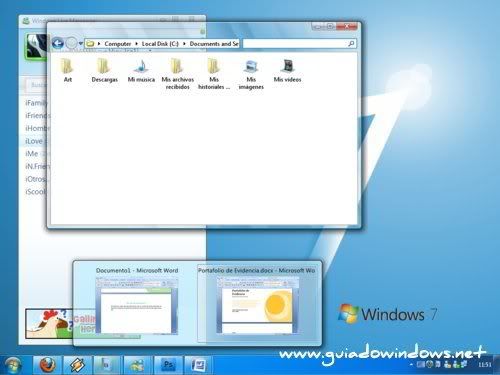Open the Mis historiales folder
This screenshot has width=500, height=375.
[214, 73]
